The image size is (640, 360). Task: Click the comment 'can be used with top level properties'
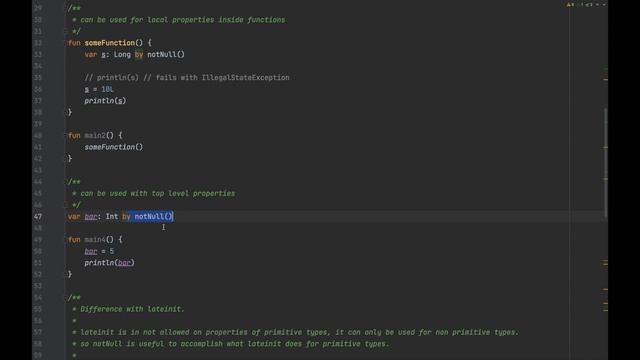158,193
